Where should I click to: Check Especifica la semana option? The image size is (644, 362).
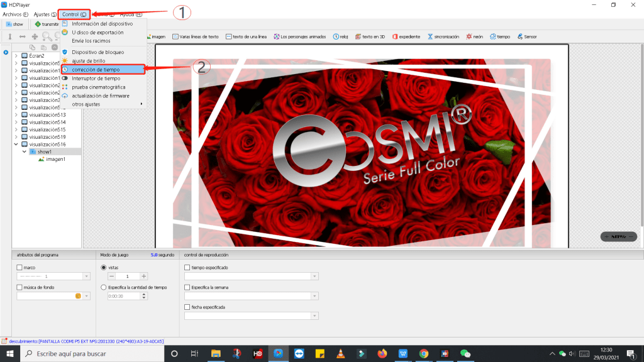pos(187,287)
